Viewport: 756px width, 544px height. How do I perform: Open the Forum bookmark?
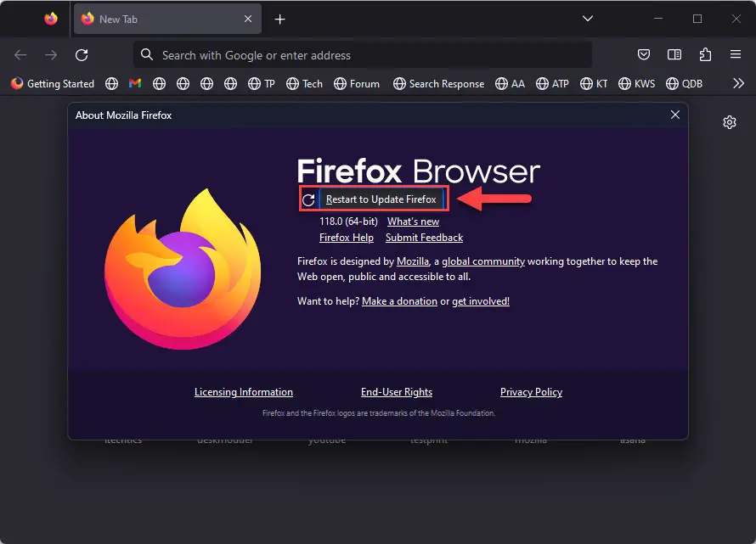(x=357, y=84)
